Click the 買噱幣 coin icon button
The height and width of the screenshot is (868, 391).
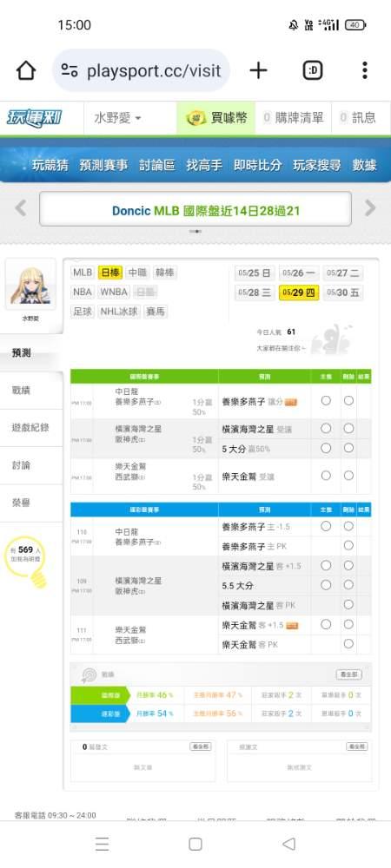[216, 117]
